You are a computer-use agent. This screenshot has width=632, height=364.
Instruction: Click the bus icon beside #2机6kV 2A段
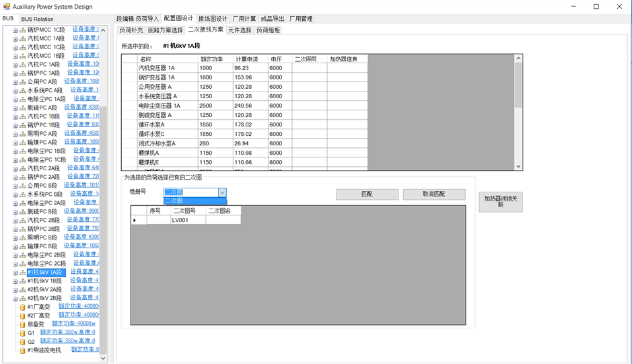23,290
